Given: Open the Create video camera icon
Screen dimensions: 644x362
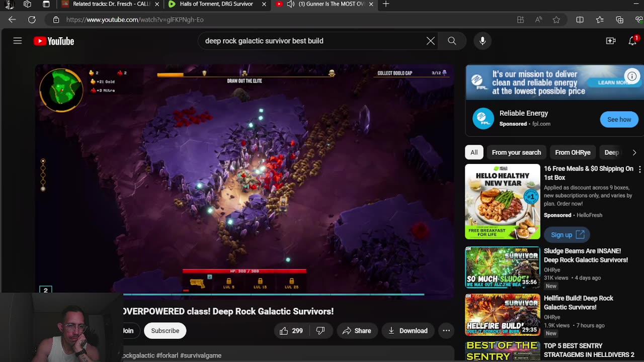Looking at the screenshot, I should pyautogui.click(x=611, y=41).
